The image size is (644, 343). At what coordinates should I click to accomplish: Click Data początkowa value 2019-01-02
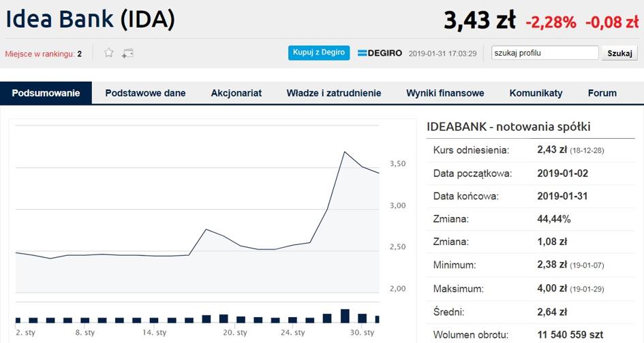pos(563,173)
